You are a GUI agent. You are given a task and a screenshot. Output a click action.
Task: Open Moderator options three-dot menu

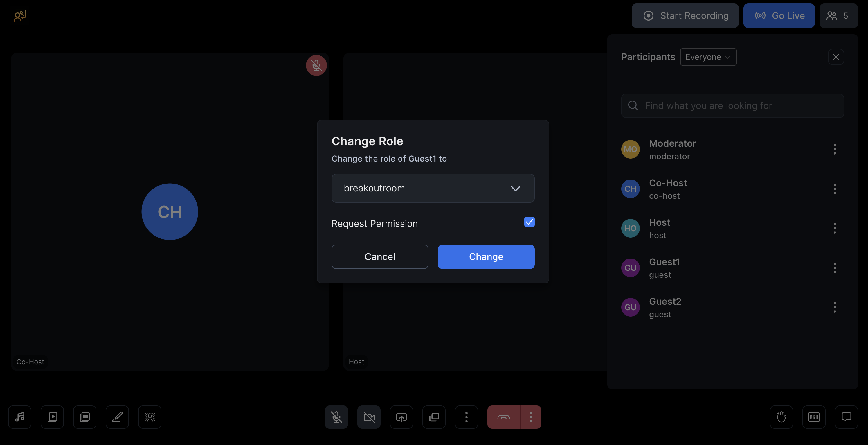(x=835, y=149)
